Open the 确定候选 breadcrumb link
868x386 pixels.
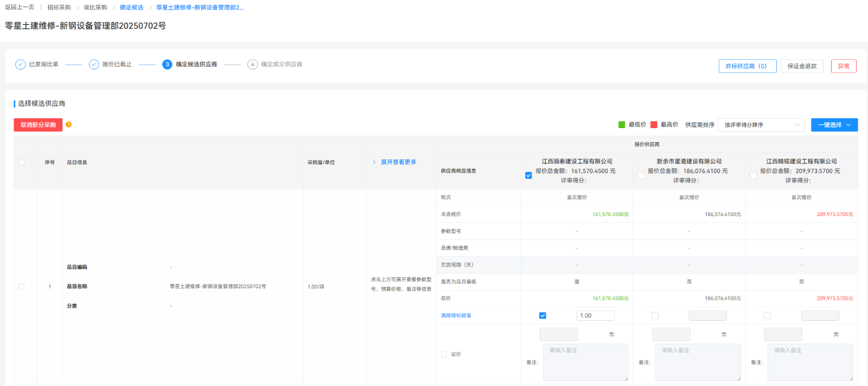(132, 7)
